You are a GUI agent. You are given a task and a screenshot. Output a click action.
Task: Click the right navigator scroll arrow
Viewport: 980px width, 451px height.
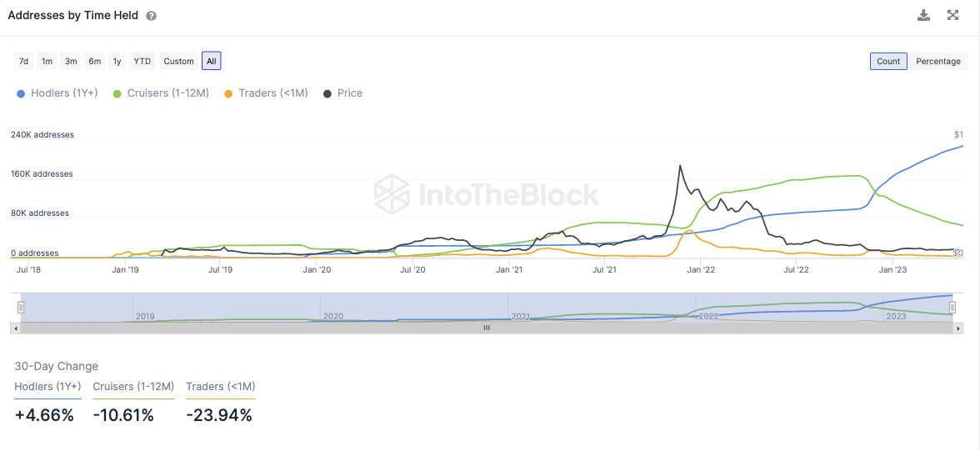tap(960, 328)
